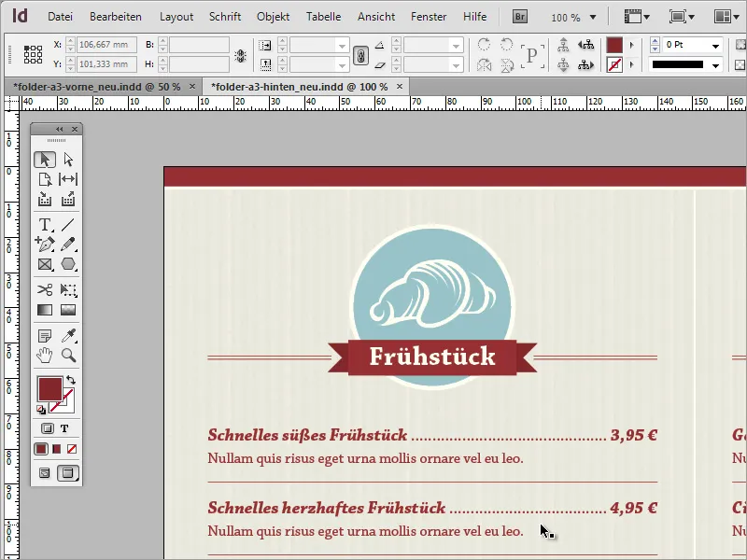Image resolution: width=747 pixels, height=560 pixels.
Task: Select the Note tool
Action: (45, 336)
